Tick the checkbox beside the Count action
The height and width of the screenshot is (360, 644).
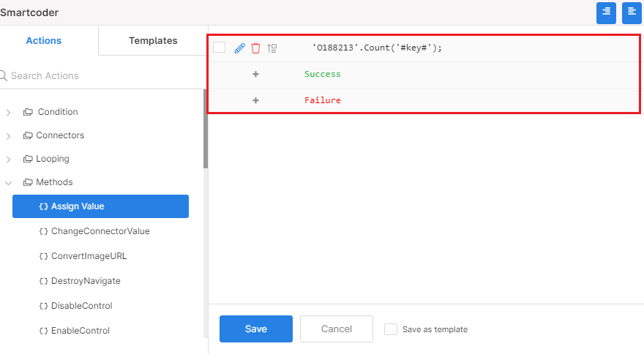tap(220, 48)
